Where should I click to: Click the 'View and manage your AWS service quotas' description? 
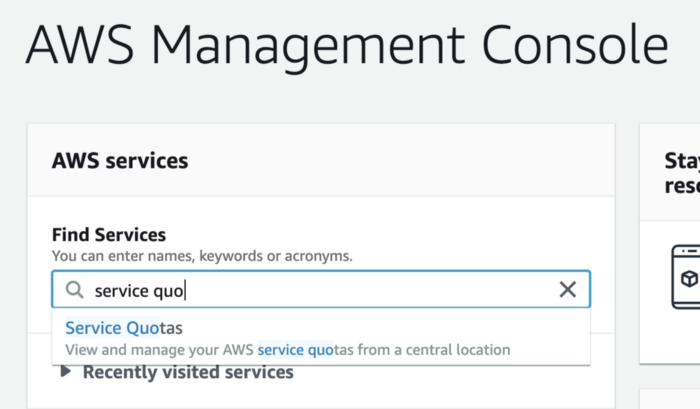[288, 350]
